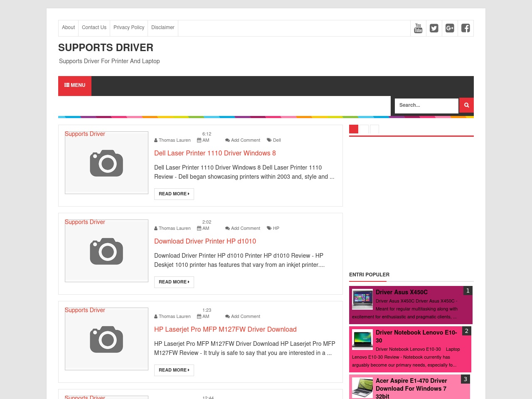Open the HP Laserjet M127FW post thumbnail

coord(106,339)
